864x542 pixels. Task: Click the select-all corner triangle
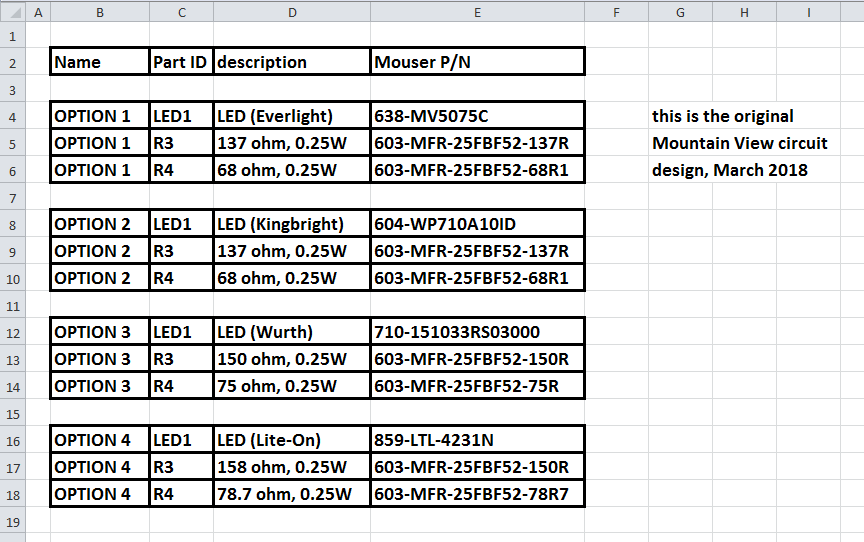[13, 12]
